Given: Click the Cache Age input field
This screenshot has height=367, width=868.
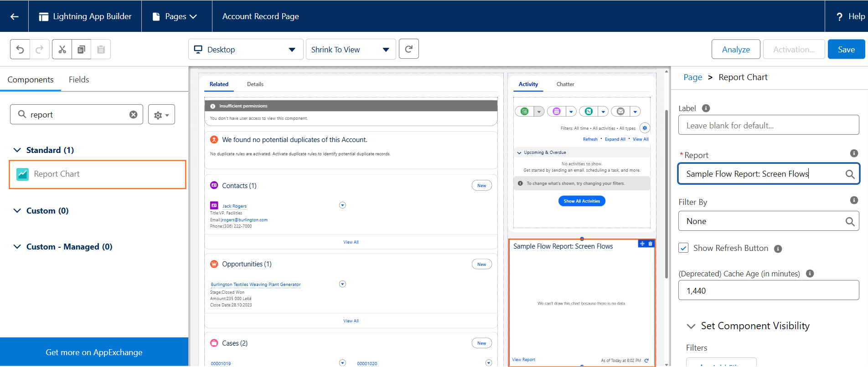Looking at the screenshot, I should (769, 291).
